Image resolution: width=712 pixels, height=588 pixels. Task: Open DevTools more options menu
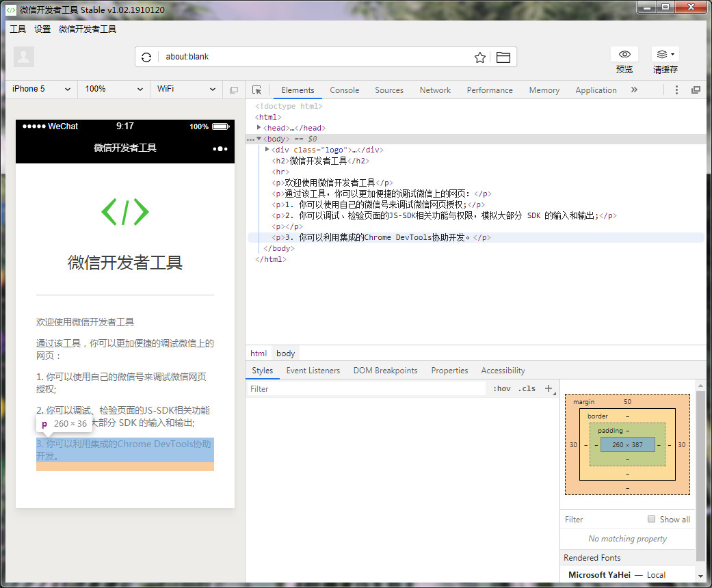676,90
